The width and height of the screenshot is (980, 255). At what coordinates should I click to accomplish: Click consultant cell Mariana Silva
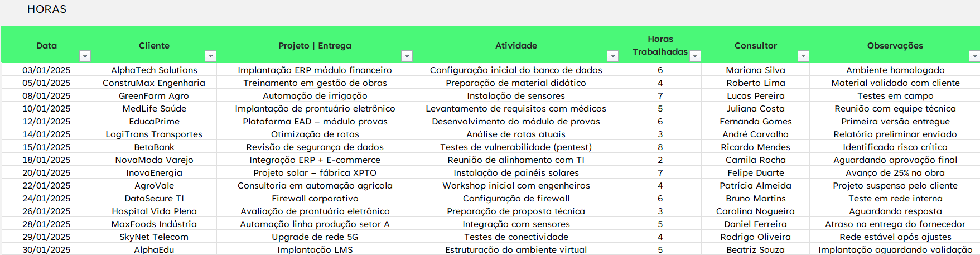point(755,70)
